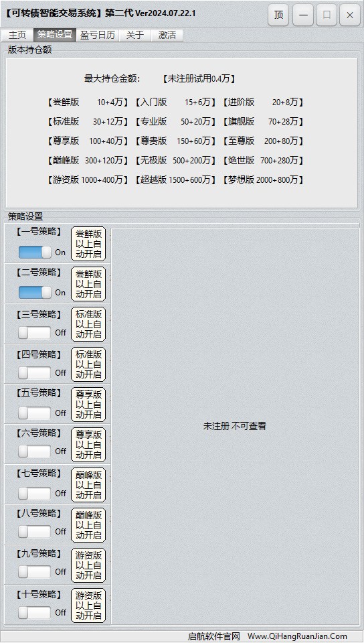Open the Www.QiHangRuanJian.Com website link
Viewport: 364px width, 643px height.
(297, 636)
